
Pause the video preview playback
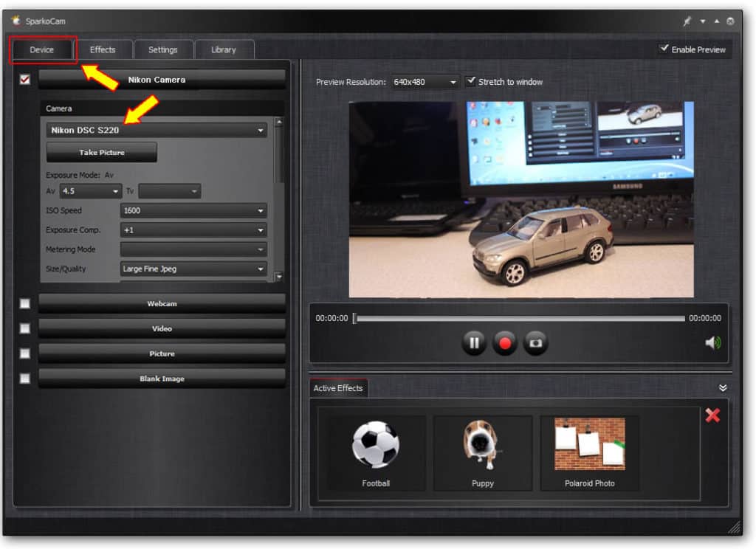point(474,343)
